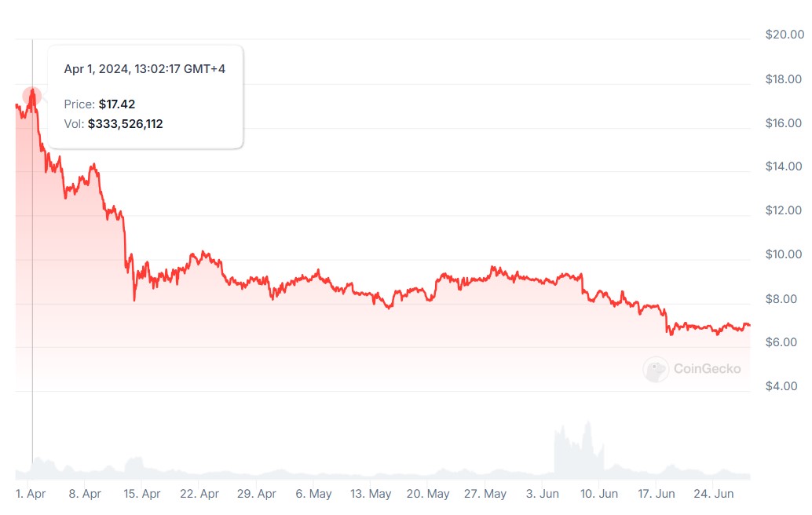Select the 24. Jun date label
This screenshot has height=515, width=812.
pyautogui.click(x=713, y=494)
